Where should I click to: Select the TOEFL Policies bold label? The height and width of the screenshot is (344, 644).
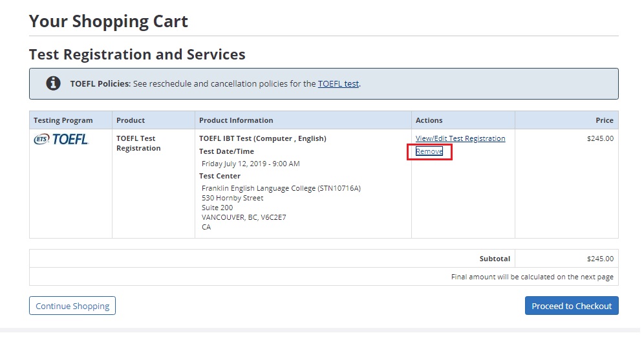[x=100, y=84]
